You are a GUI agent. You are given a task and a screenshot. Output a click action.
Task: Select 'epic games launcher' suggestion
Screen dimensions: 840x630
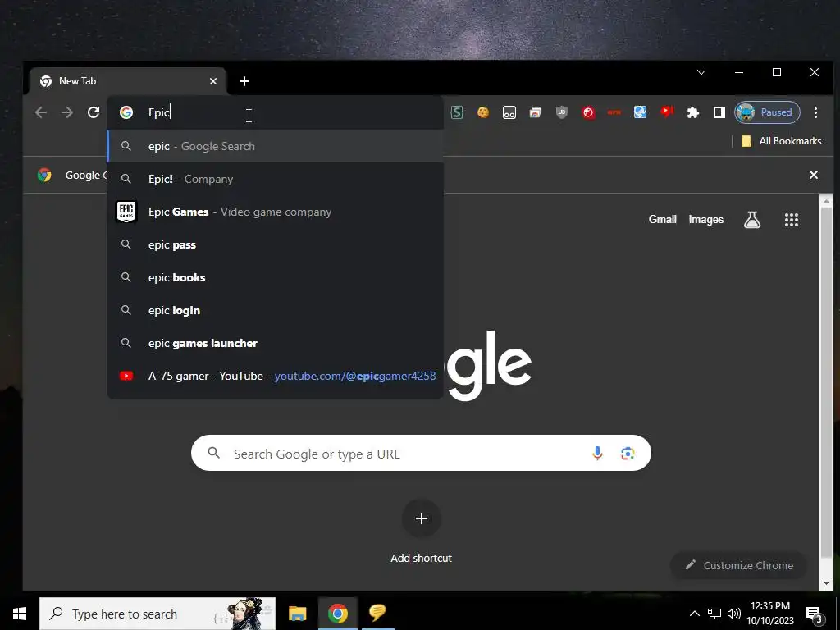276,343
